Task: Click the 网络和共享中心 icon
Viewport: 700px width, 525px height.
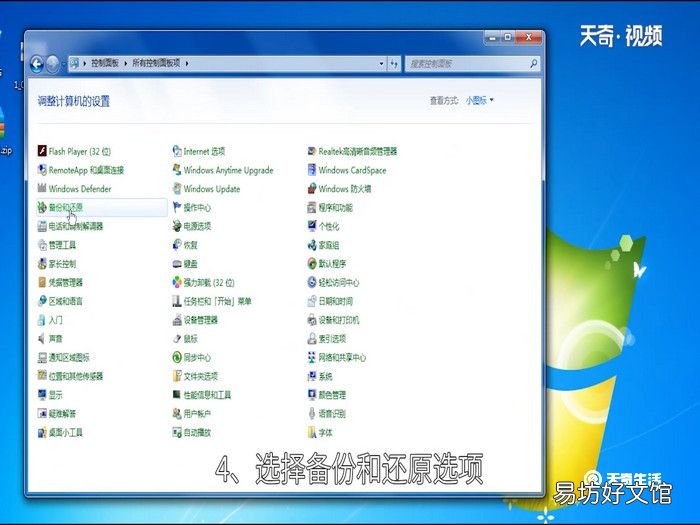Action: 312,357
